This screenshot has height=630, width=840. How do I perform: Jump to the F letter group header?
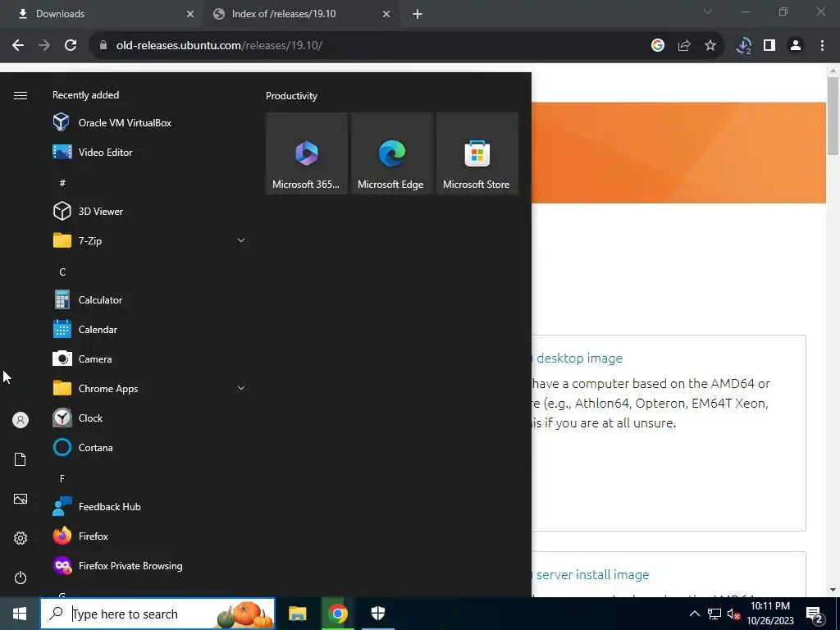[62, 478]
